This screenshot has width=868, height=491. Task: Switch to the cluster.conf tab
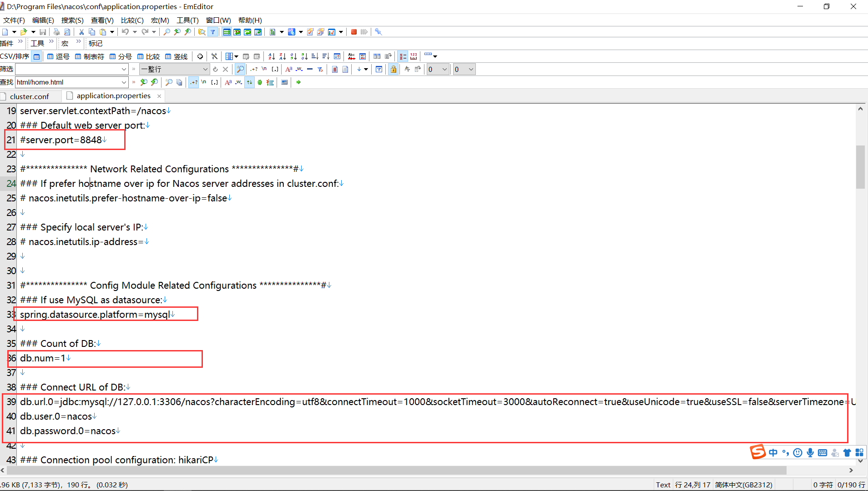click(29, 96)
